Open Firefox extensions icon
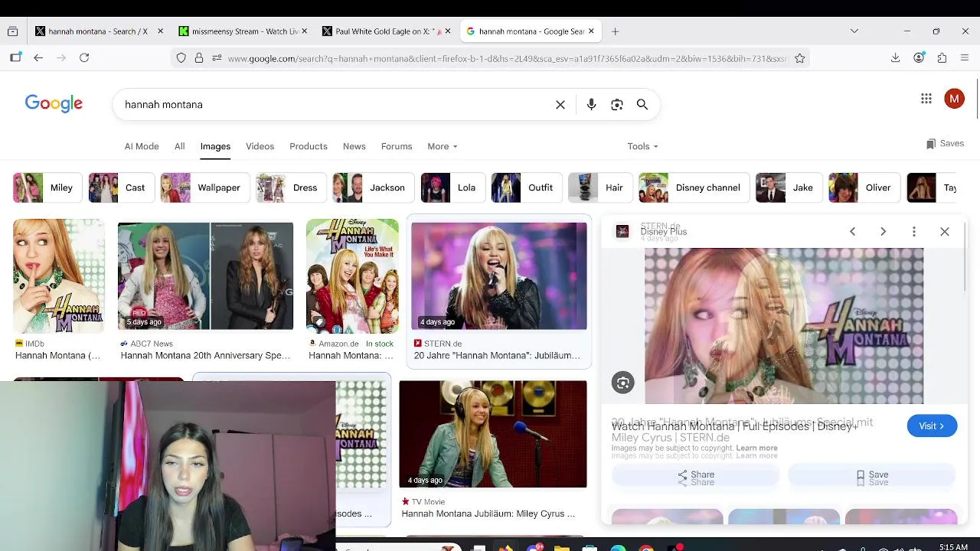This screenshot has height=551, width=980. click(x=942, y=58)
